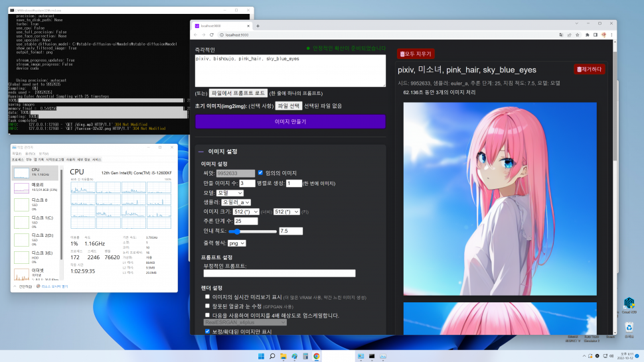Reload the localhost:9000 page

(x=212, y=35)
